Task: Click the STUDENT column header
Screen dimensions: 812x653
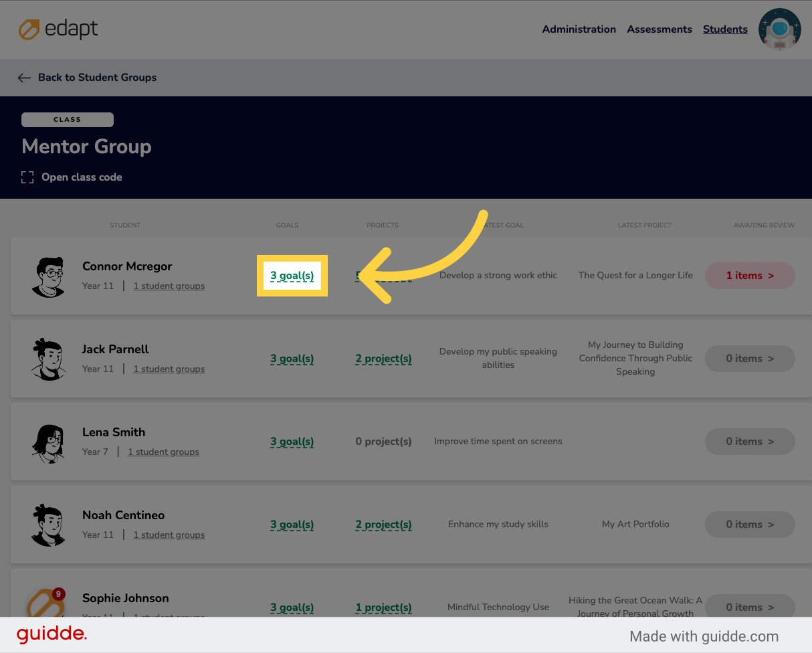Action: point(125,225)
